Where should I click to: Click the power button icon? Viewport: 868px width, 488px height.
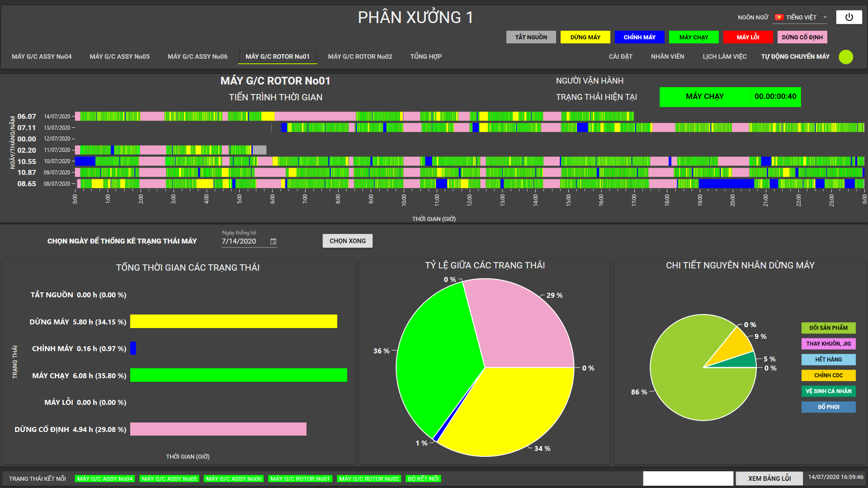coord(849,17)
